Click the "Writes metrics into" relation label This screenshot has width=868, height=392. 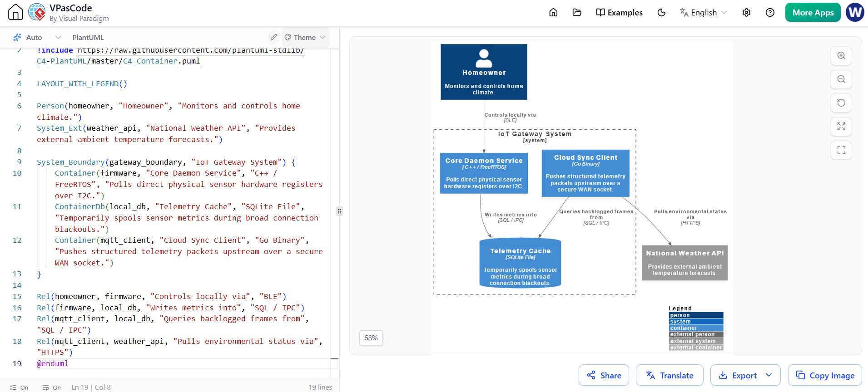(511, 215)
